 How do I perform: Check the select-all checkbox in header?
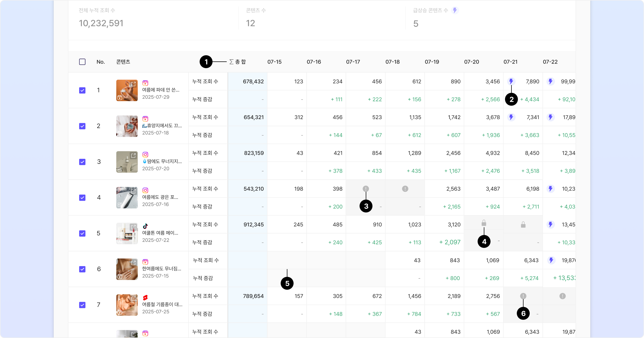(x=82, y=62)
